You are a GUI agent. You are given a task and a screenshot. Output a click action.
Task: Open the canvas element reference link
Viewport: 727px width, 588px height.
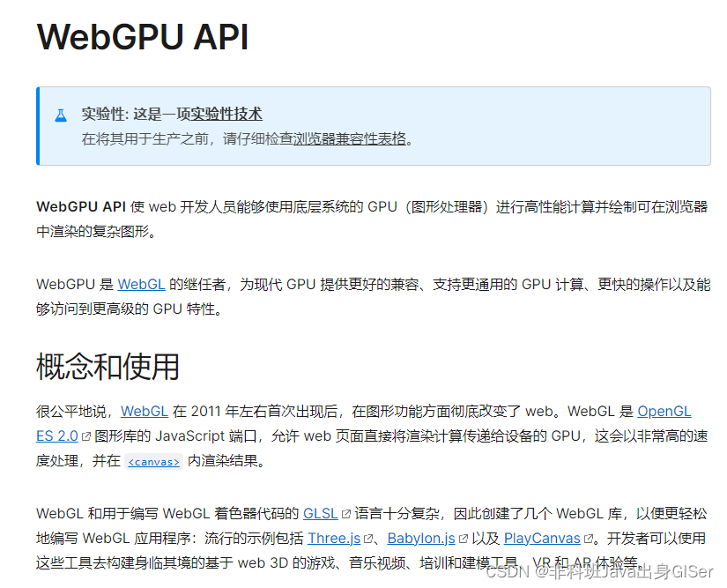153,461
